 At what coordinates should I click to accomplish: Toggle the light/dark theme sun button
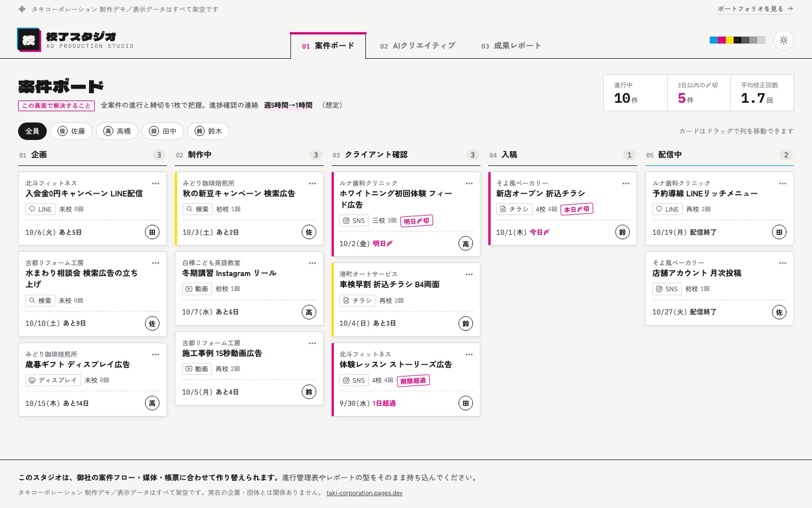click(x=784, y=40)
